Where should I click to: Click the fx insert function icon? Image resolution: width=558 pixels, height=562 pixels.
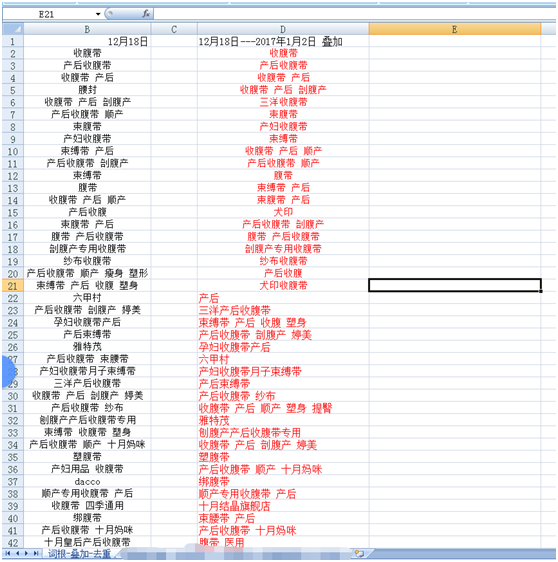pyautogui.click(x=146, y=14)
